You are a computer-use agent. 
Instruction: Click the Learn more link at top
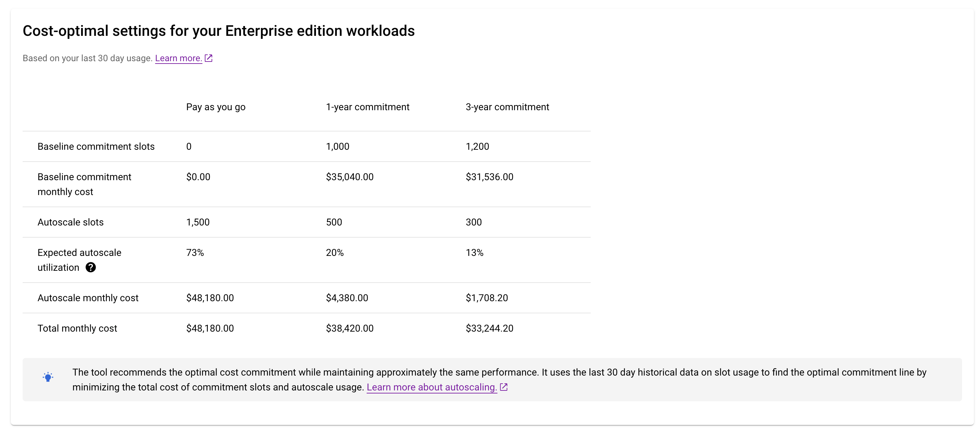pos(178,57)
